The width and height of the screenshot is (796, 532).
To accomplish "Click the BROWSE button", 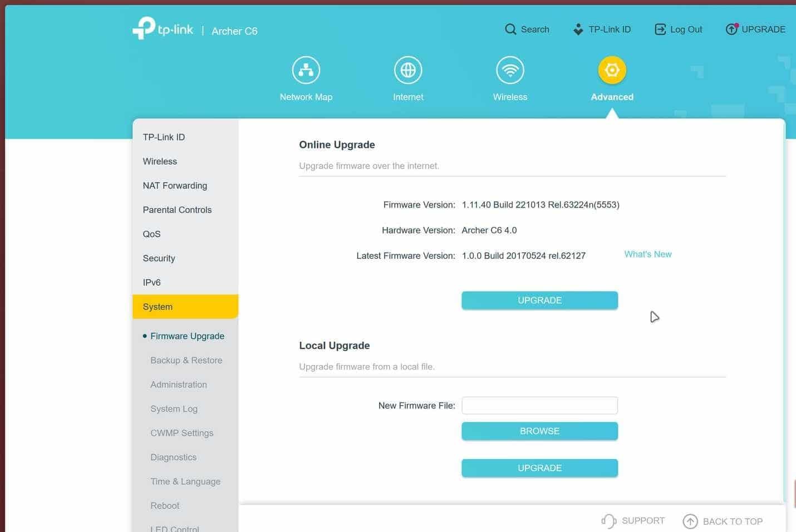I will [539, 431].
